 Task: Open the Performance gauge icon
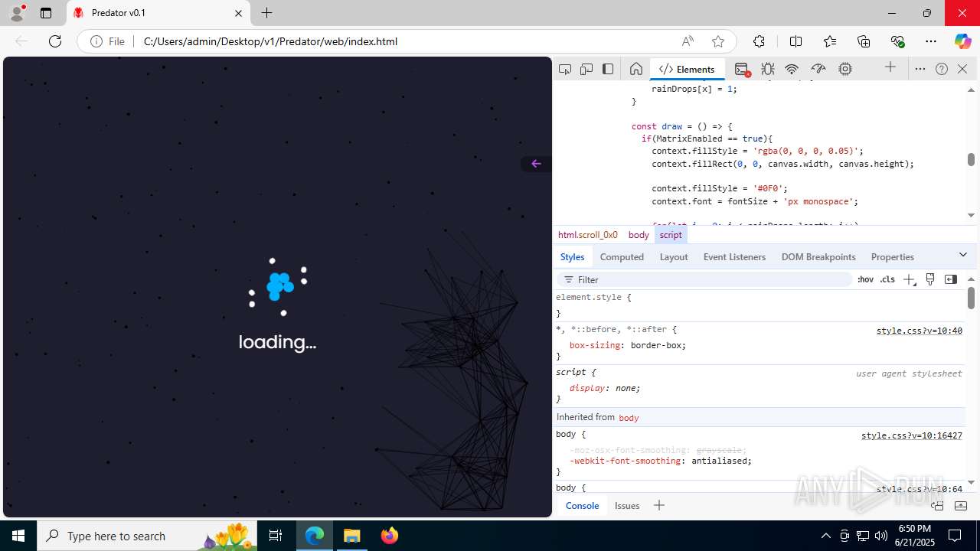[x=818, y=69]
